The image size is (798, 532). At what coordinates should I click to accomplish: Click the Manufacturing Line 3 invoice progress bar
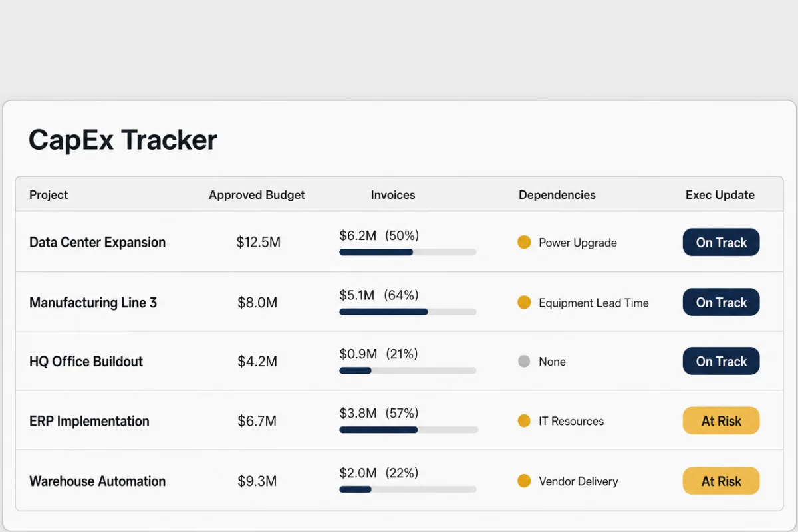[408, 311]
